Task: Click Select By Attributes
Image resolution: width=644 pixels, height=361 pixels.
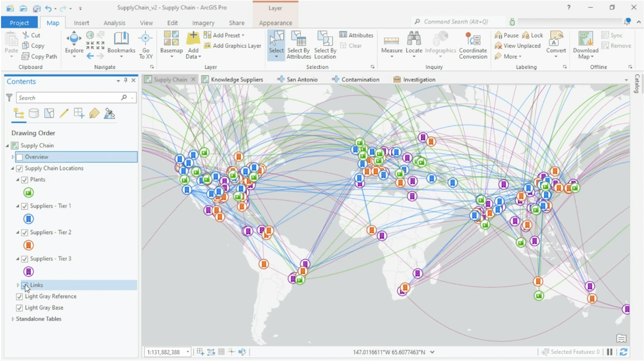Action: [298, 45]
